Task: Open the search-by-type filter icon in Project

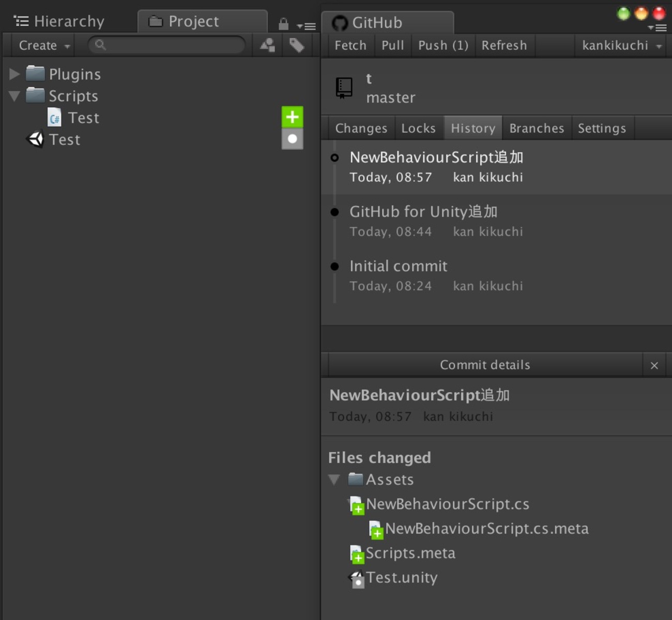Action: pyautogui.click(x=266, y=45)
